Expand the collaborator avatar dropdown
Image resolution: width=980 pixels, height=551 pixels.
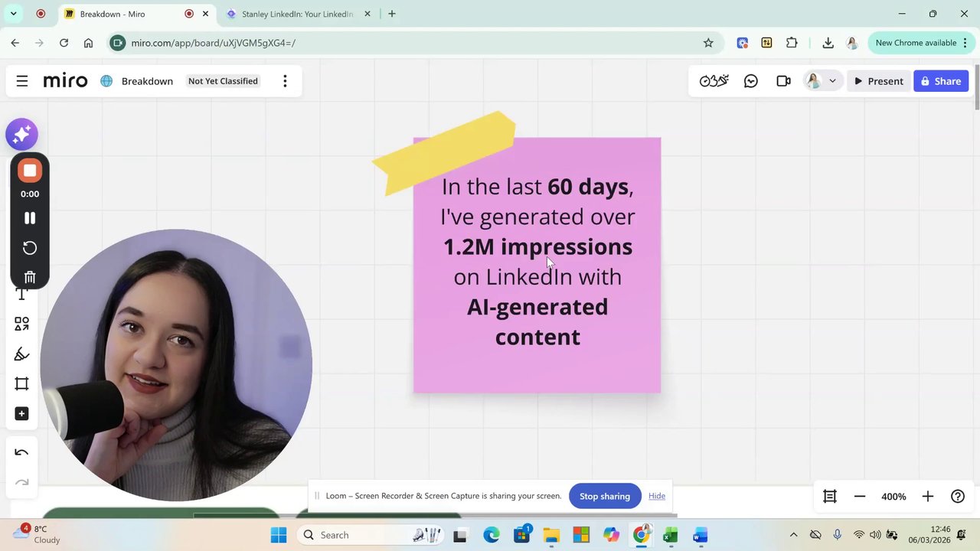point(832,81)
